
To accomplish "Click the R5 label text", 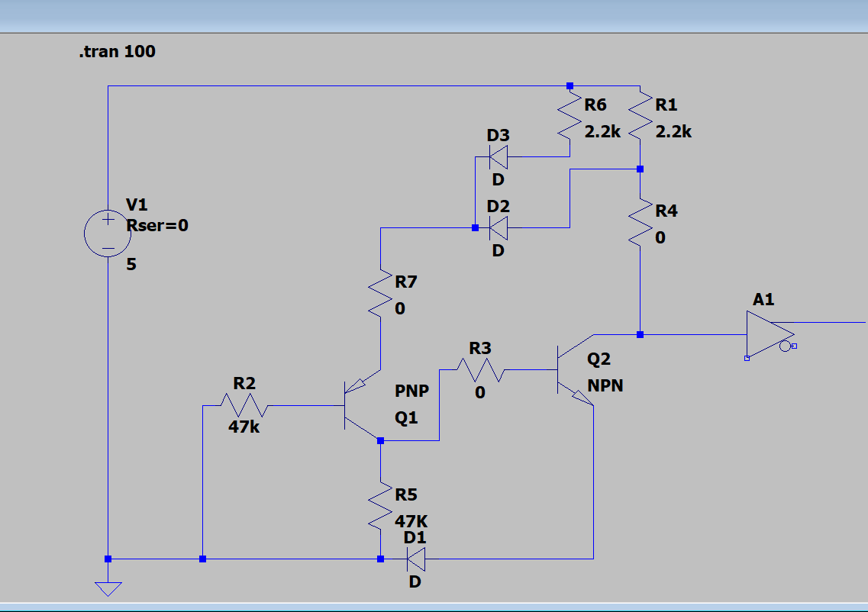I will click(x=406, y=494).
